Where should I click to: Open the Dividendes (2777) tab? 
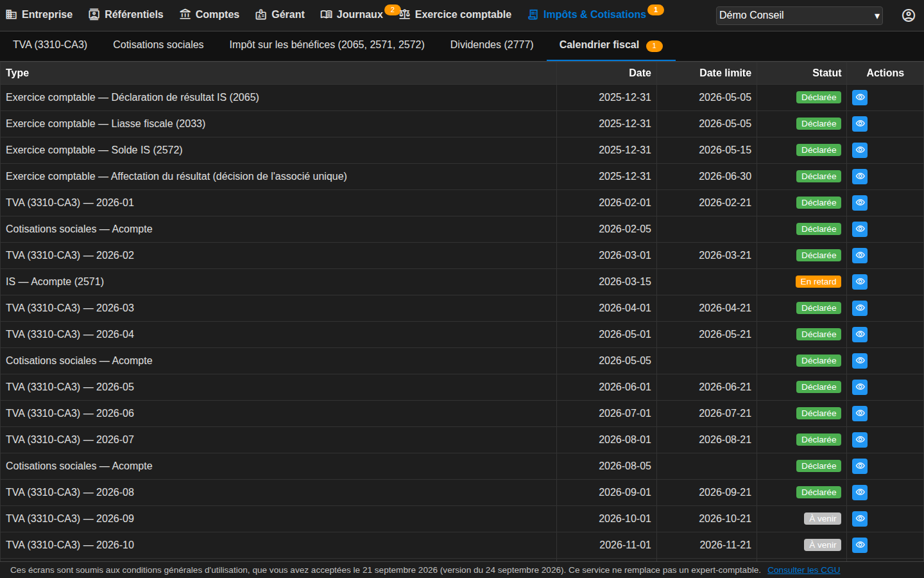click(x=492, y=45)
